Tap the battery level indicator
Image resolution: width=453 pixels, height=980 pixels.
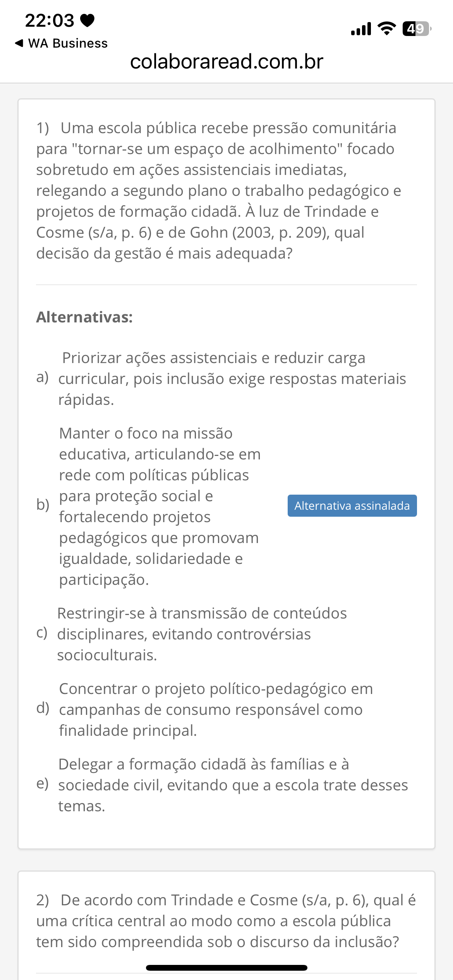point(417,29)
